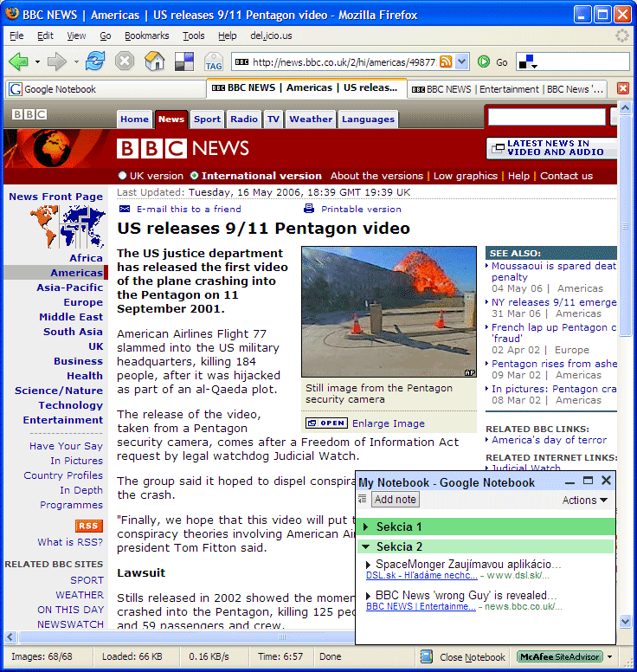The width and height of the screenshot is (637, 672).
Task: Switch to the BBC NEWS Entertainment tab
Action: tap(507, 89)
